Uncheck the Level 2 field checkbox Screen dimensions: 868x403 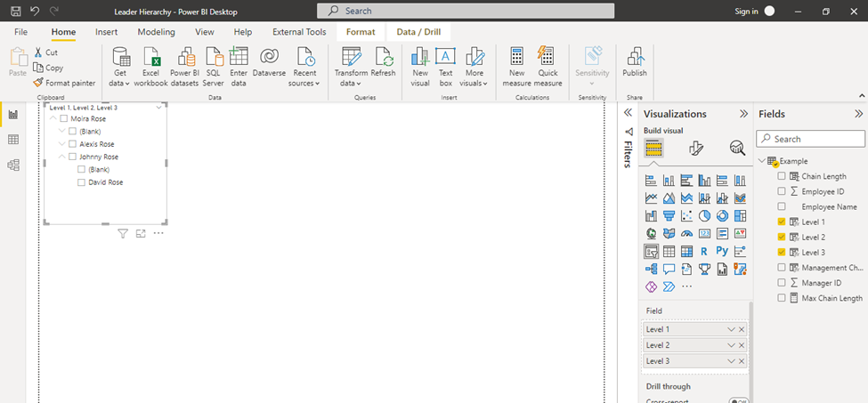[x=782, y=238]
